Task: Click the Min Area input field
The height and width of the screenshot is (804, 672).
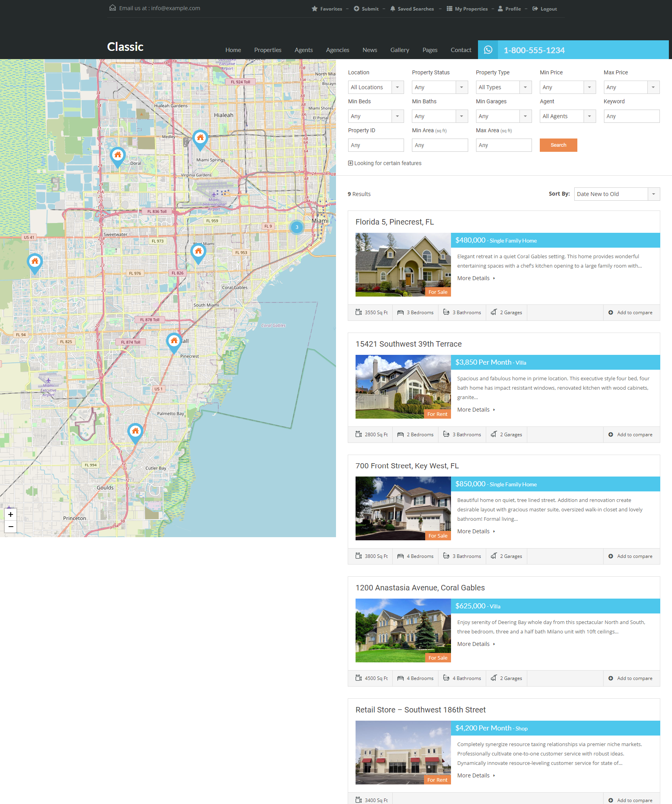Action: [x=440, y=145]
